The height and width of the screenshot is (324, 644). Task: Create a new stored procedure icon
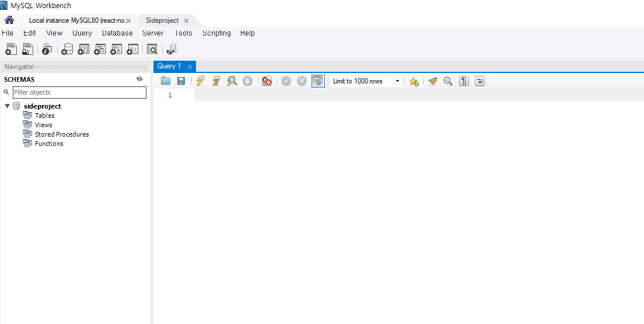pos(116,50)
